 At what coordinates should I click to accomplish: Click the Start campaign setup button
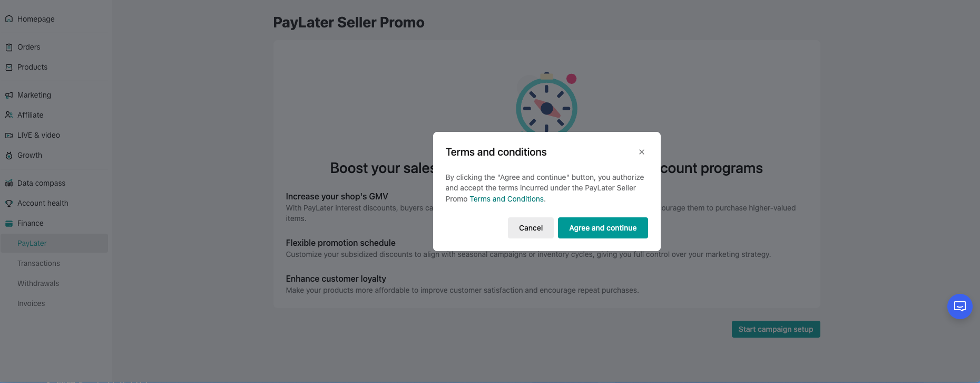(x=776, y=329)
